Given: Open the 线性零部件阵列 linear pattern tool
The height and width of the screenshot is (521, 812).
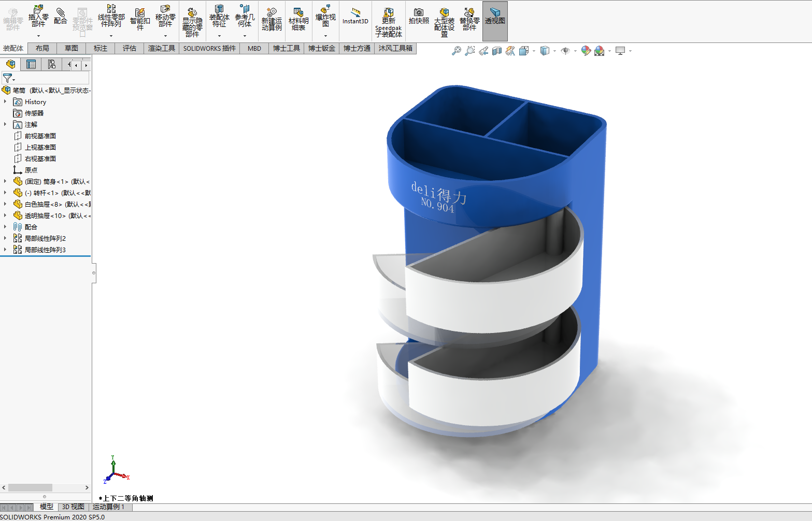Looking at the screenshot, I should (x=111, y=17).
